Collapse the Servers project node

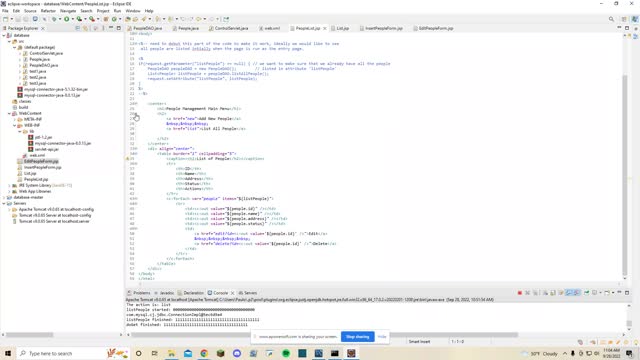pos(4,203)
